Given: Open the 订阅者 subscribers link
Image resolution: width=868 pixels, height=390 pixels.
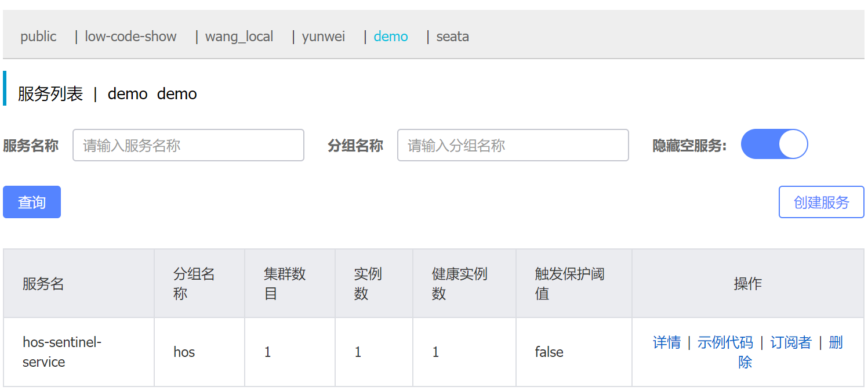Looking at the screenshot, I should click(790, 342).
